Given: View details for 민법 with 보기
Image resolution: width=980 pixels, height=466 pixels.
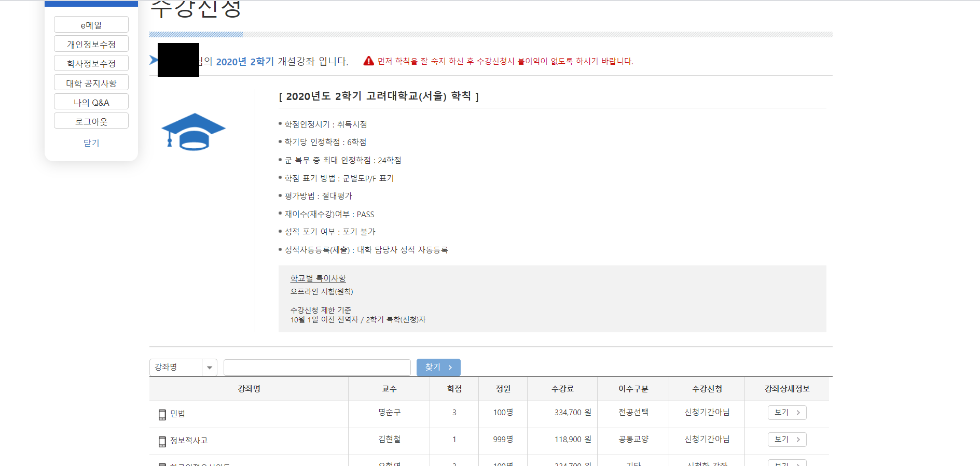Looking at the screenshot, I should click(x=787, y=413).
